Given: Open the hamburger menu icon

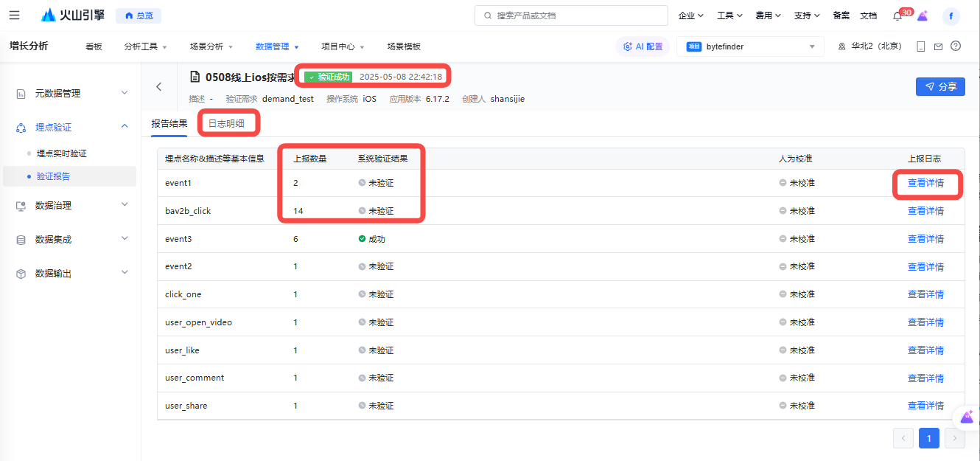Looking at the screenshot, I should point(15,15).
